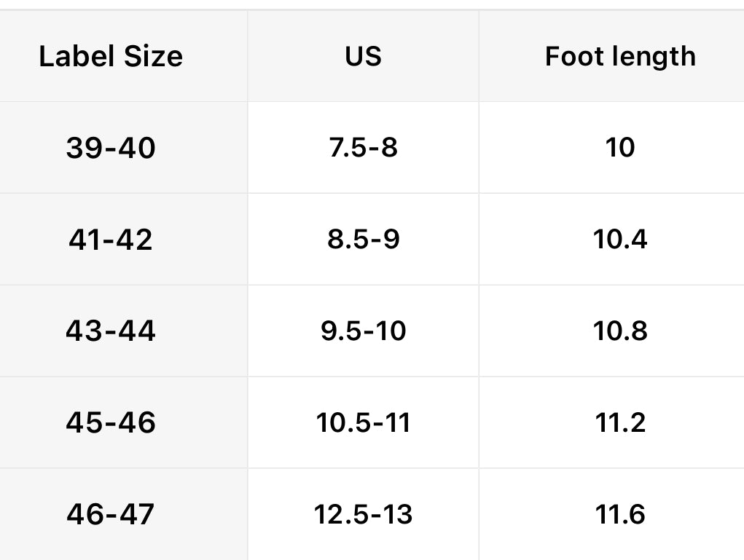Screen dimensions: 744x560
Task: Click the US column header
Action: click(363, 57)
